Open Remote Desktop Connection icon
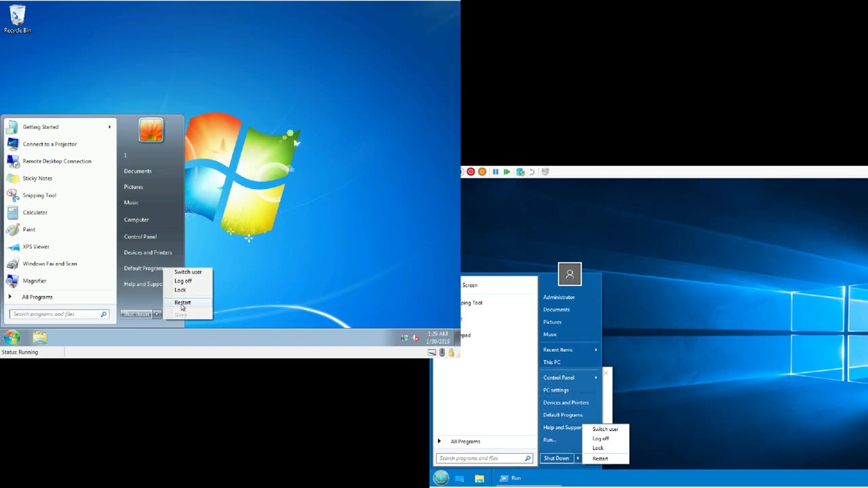This screenshot has height=488, width=868. [x=12, y=161]
